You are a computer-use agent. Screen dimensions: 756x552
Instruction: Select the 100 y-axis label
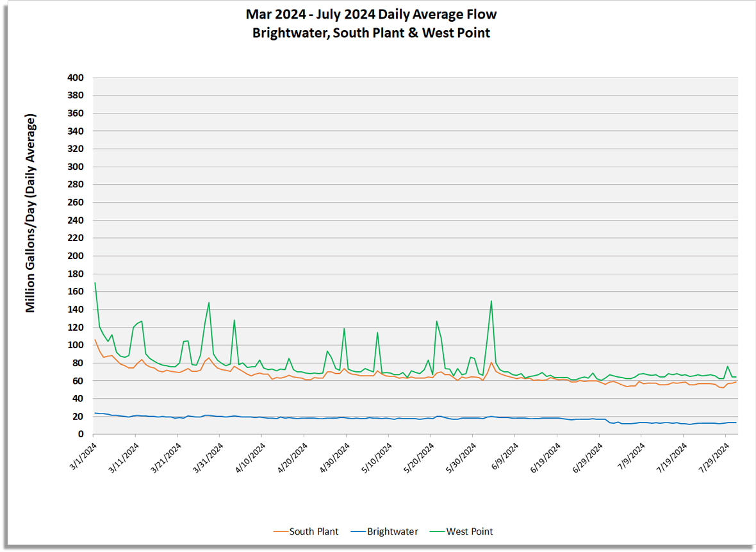point(76,346)
